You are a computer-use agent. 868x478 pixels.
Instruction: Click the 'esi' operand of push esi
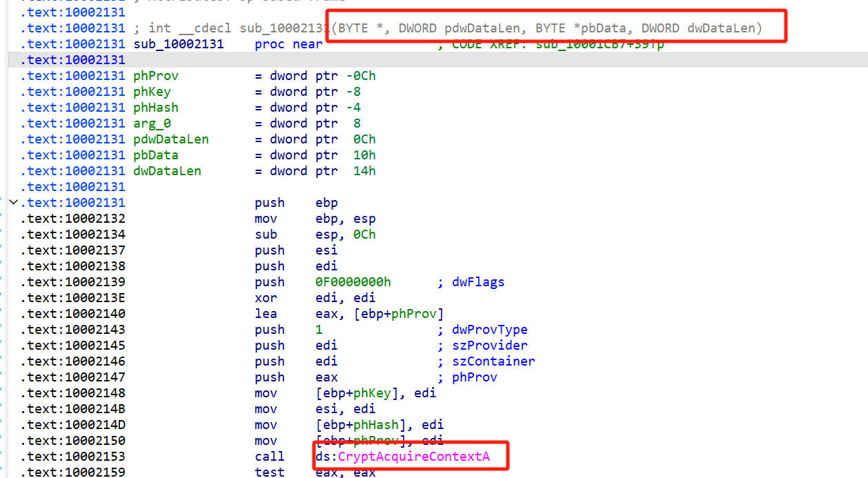326,250
